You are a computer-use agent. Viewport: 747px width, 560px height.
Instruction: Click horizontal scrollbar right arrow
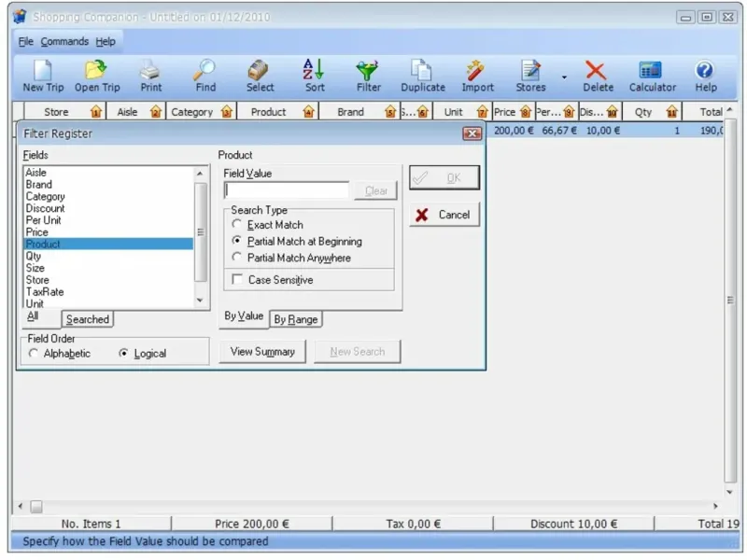click(715, 506)
